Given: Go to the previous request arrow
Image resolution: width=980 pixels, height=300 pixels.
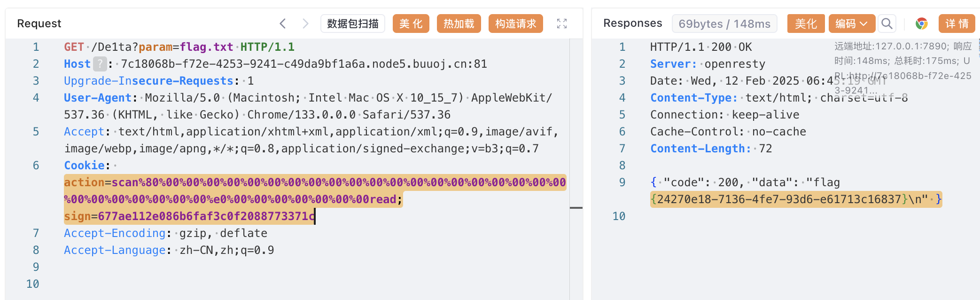Looking at the screenshot, I should 282,24.
